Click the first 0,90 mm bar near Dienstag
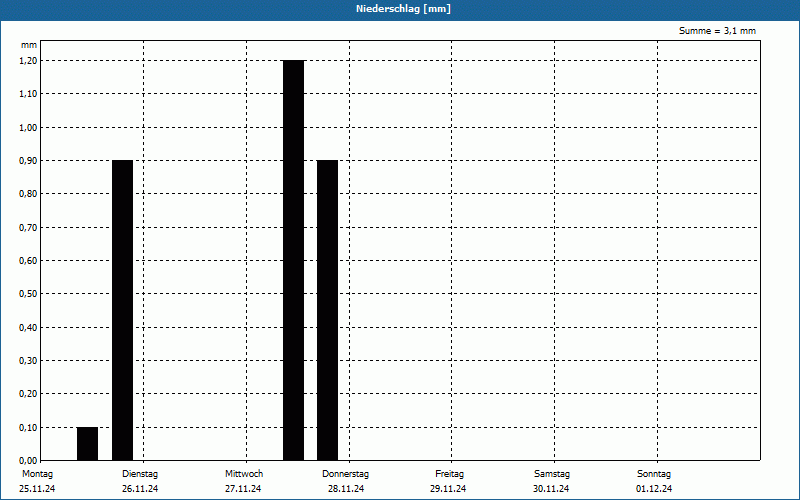The height and width of the screenshot is (500, 800). coord(122,310)
